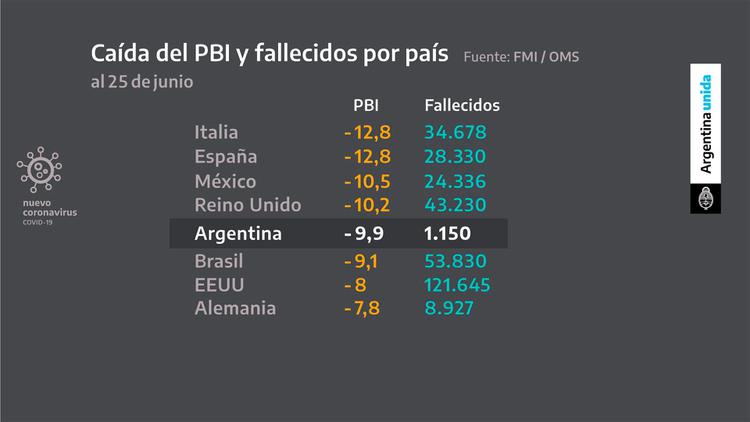Click the nuevo coronavirus COVID-19 caption
750x422 pixels.
(49, 214)
